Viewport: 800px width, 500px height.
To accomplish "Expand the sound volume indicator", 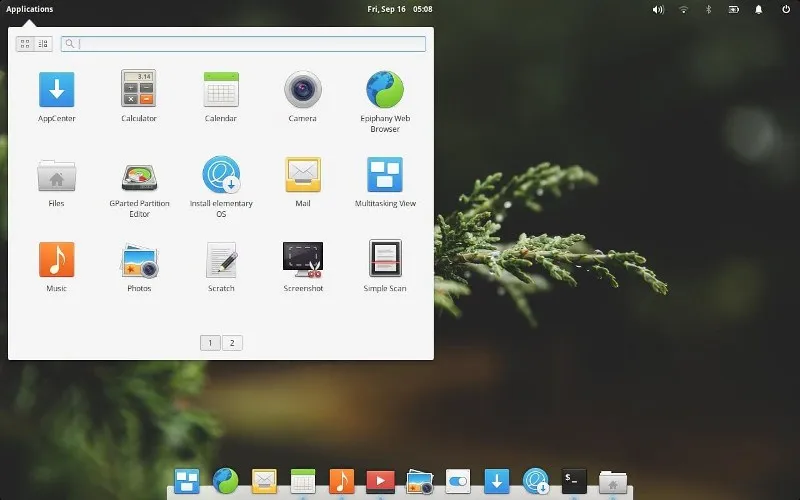I will [x=658, y=9].
